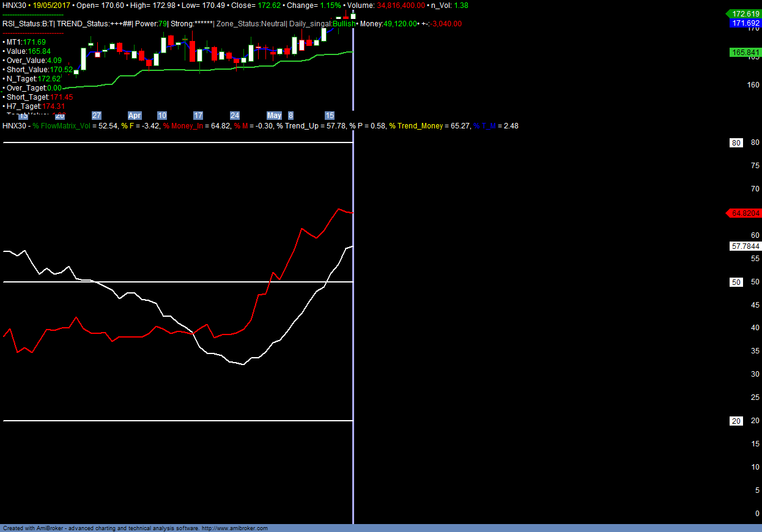Click the Apr month label on date axis
Viewport: 762px width, 532px height.
pyautogui.click(x=135, y=116)
